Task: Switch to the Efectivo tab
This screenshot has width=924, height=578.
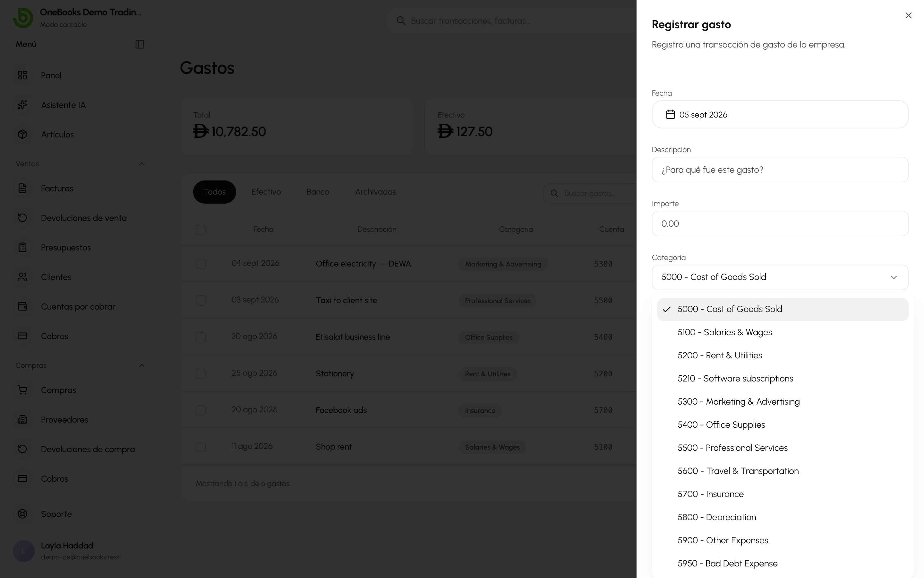Action: click(x=266, y=192)
